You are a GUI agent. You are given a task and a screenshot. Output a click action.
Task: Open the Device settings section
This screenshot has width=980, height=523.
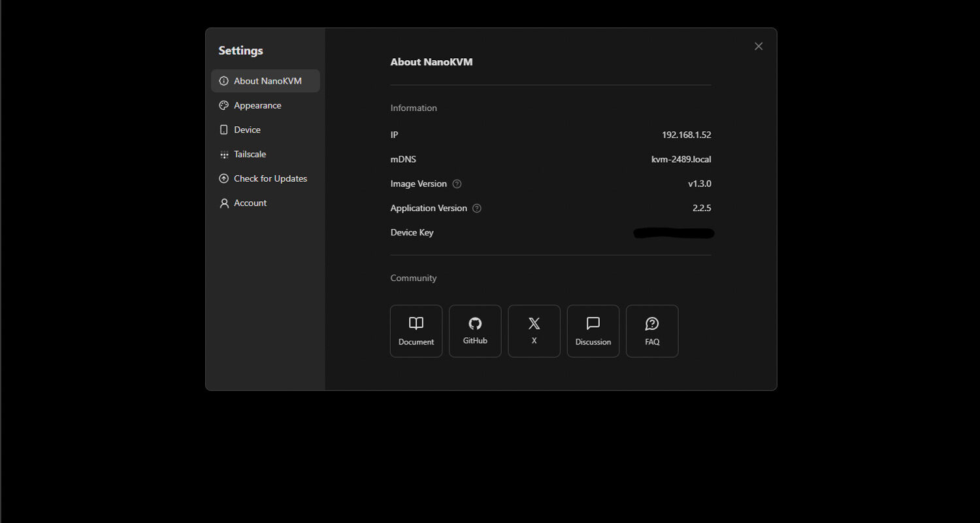[x=265, y=129]
